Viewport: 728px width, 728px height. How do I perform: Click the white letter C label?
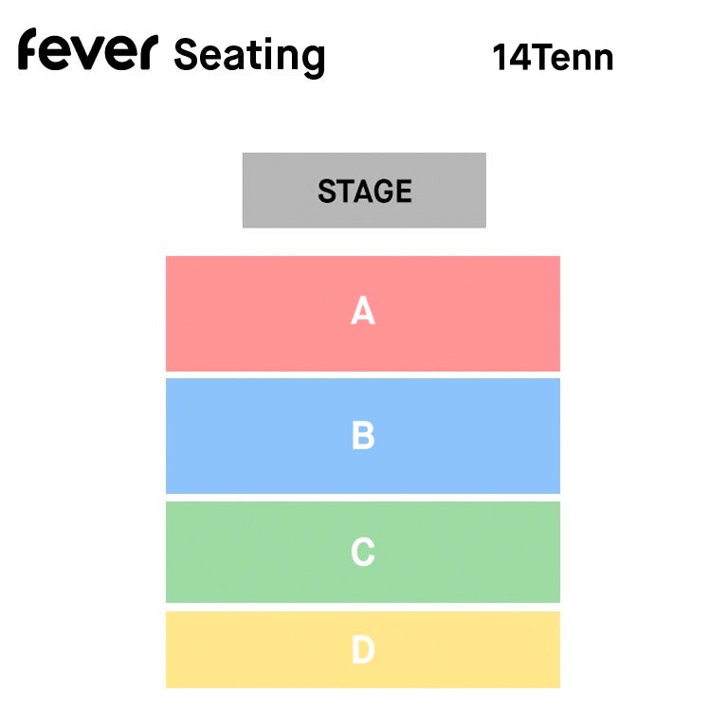363,552
